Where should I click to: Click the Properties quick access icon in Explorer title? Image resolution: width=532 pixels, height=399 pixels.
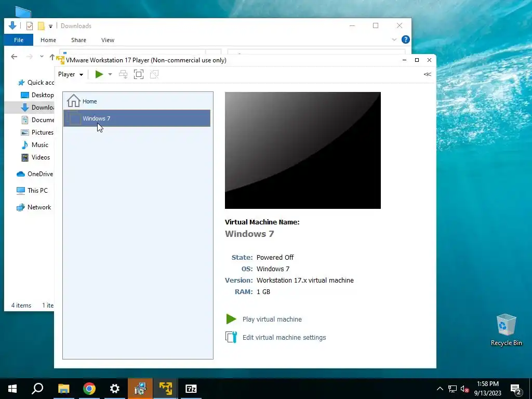[30, 26]
